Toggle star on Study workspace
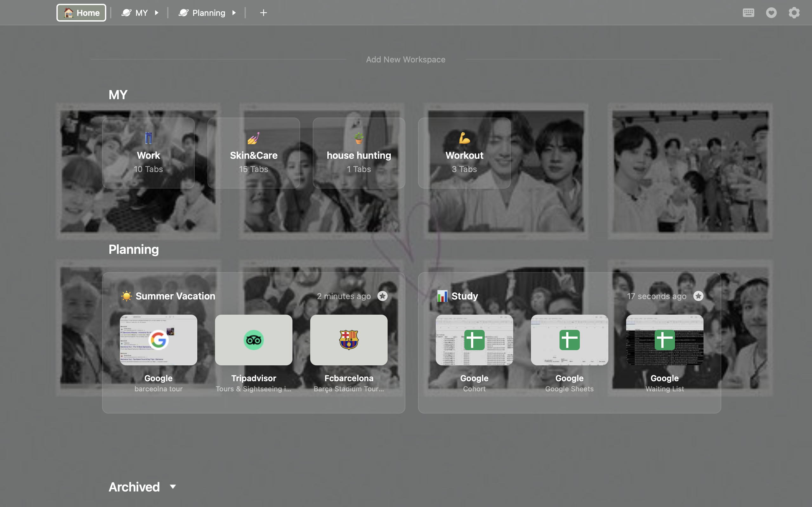 tap(698, 296)
